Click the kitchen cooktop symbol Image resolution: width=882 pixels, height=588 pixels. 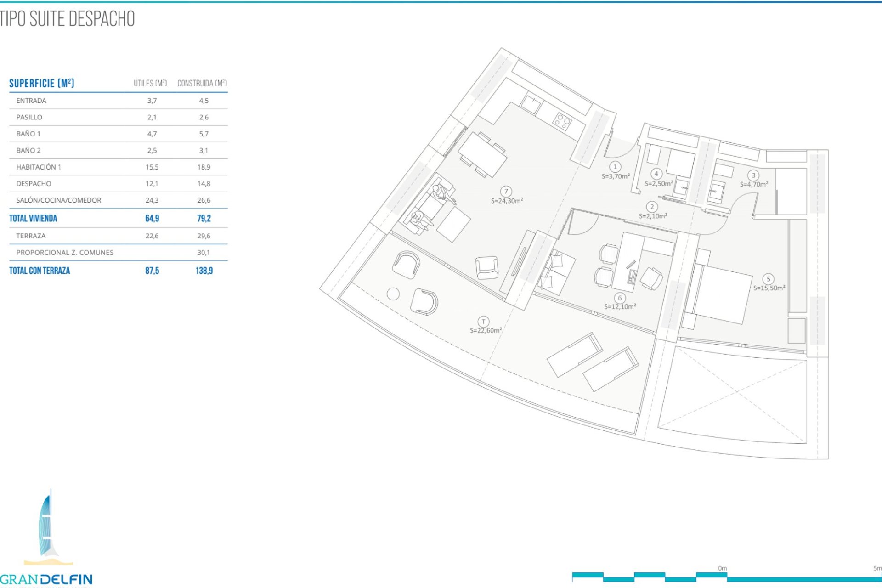562,121
